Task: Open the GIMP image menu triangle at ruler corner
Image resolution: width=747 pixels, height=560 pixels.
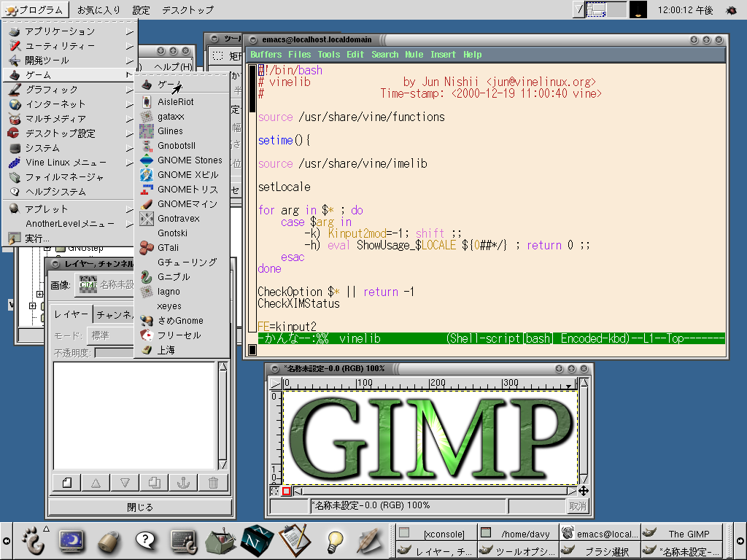Action: pos(275,384)
